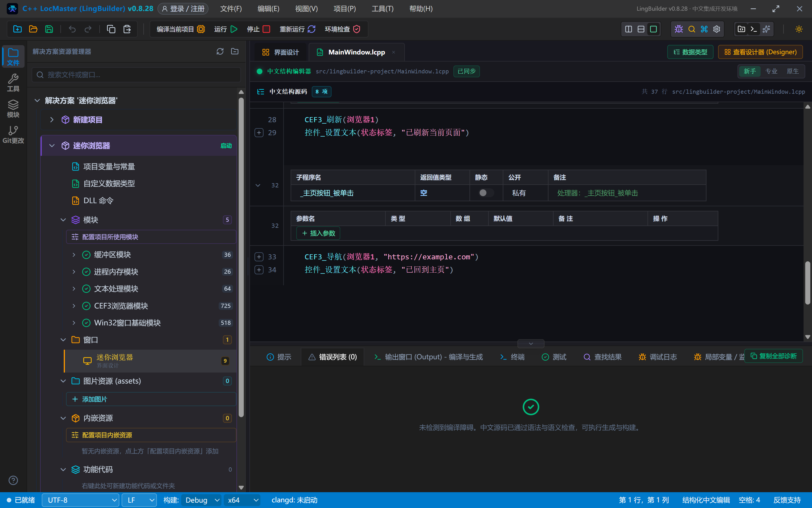The height and width of the screenshot is (508, 812).
Task: Click the undo arrow icon
Action: click(72, 29)
